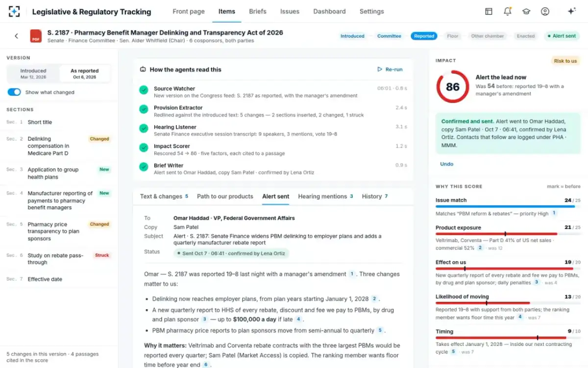Select the Enacted stage pill
This screenshot has width=588, height=368.
pyautogui.click(x=526, y=36)
